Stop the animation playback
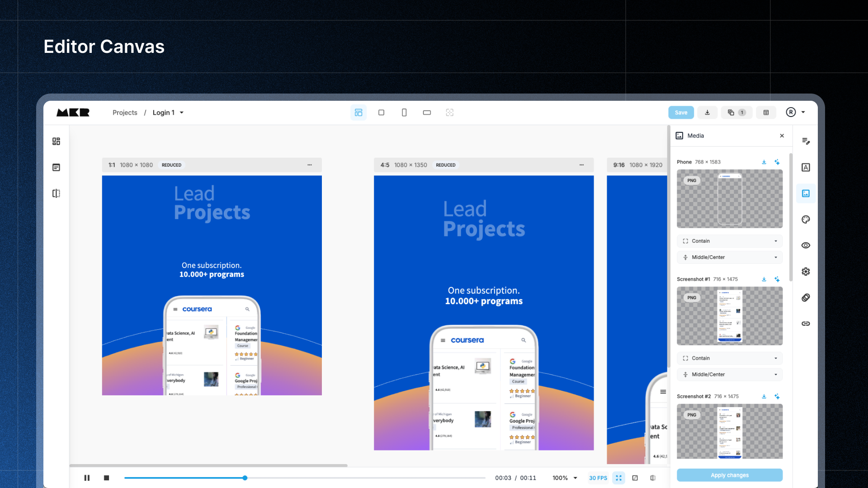This screenshot has height=488, width=868. click(x=106, y=478)
